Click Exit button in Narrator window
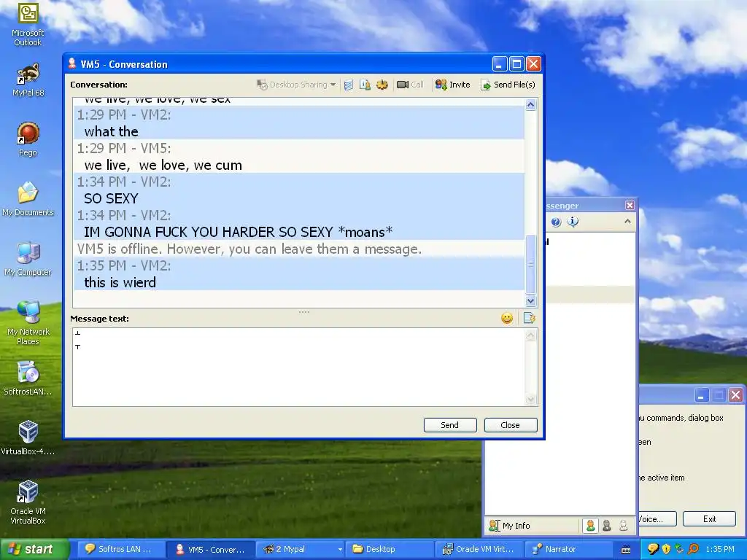Image resolution: width=747 pixels, height=560 pixels. click(709, 518)
